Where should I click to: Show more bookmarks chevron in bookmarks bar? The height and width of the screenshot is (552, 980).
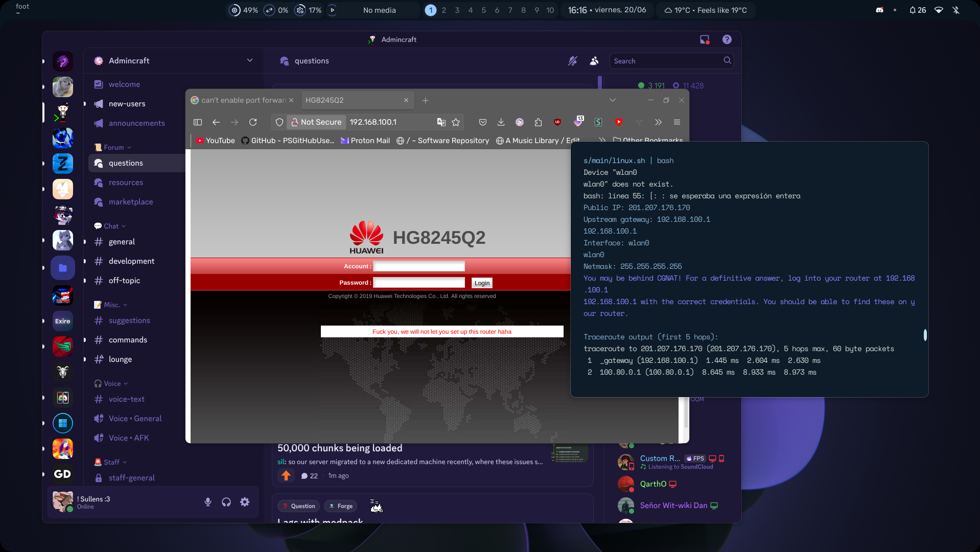tap(602, 140)
